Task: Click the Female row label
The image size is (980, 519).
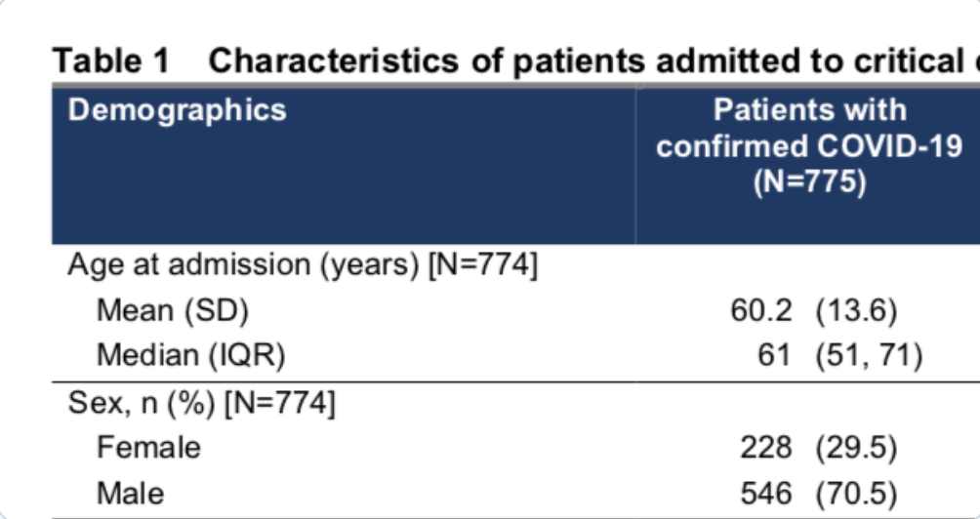Action: pyautogui.click(x=148, y=447)
